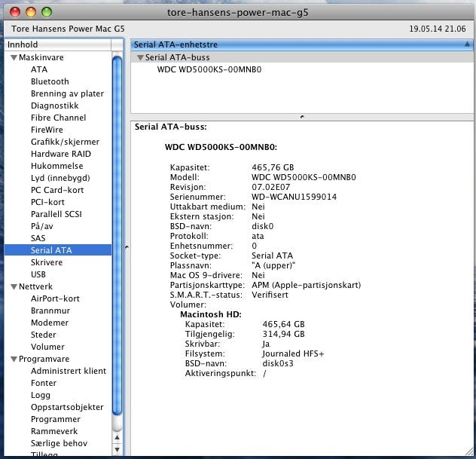Show Fonter list
Viewport: 476px width, 459px height.
[44, 383]
